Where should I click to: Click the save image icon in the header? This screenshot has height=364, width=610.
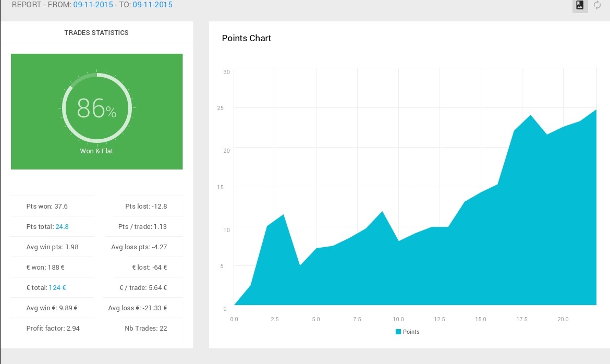tap(580, 5)
